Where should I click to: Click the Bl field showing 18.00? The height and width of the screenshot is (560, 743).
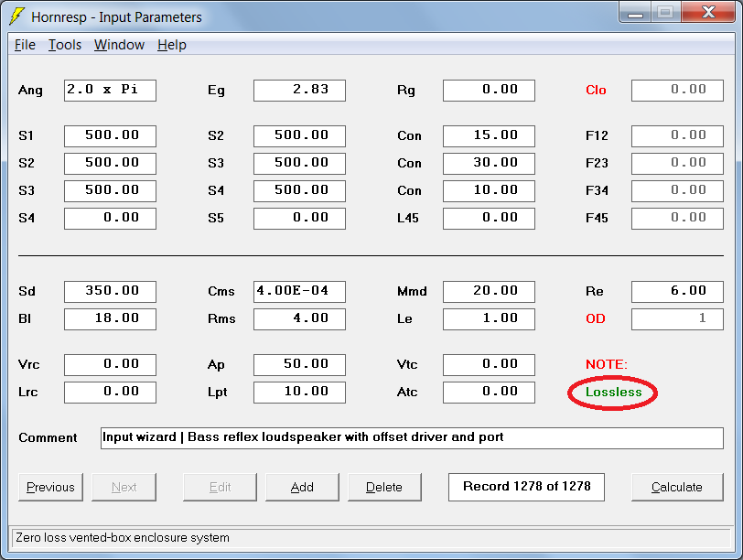tap(110, 319)
